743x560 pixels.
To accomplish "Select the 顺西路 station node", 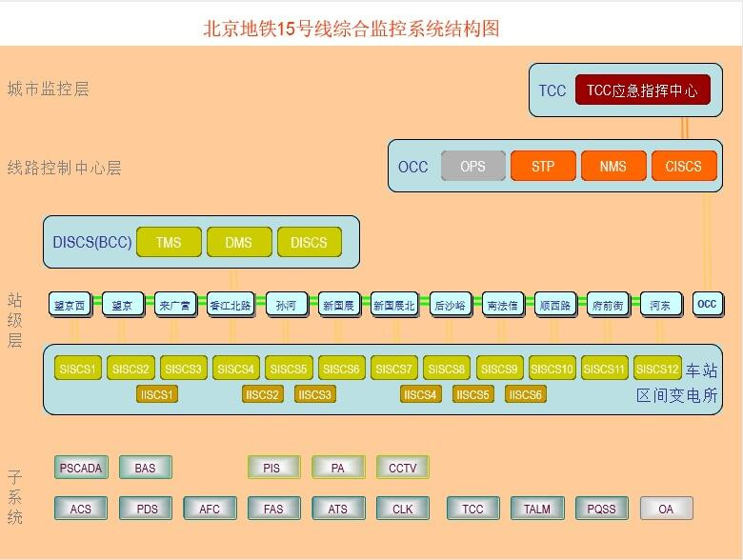I will (x=555, y=305).
